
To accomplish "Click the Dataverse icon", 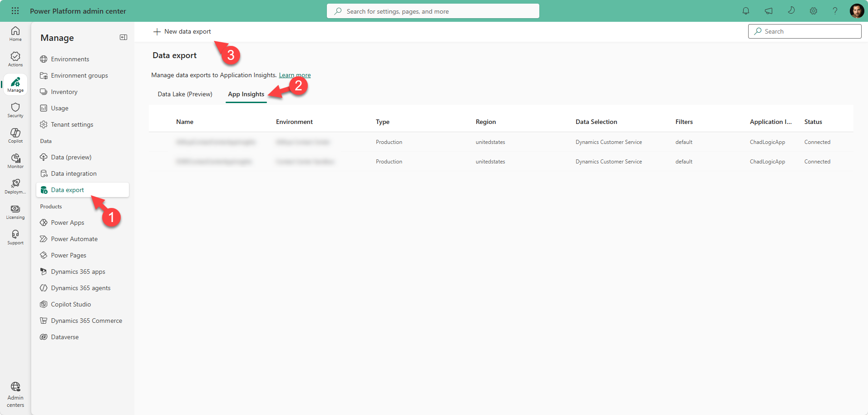I will point(44,337).
